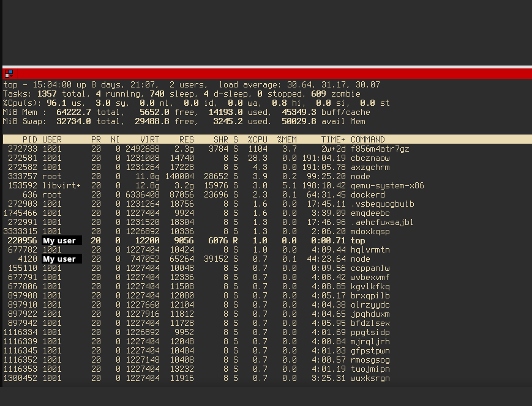532x406 pixels.
Task: Click the PID column header
Action: pos(30,139)
